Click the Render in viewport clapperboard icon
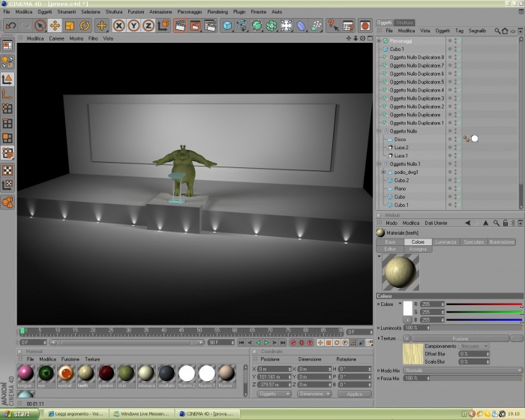The height and width of the screenshot is (420, 525). coord(180,25)
